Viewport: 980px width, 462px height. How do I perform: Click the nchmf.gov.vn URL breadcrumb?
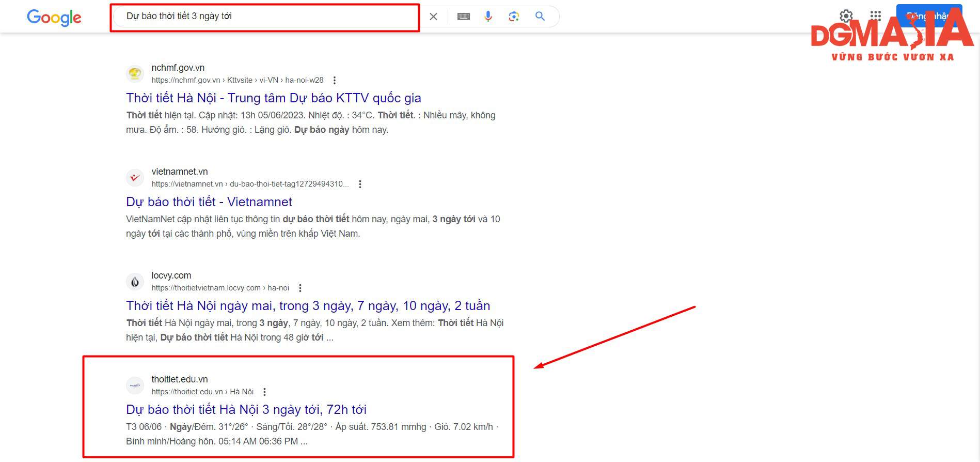[x=238, y=80]
